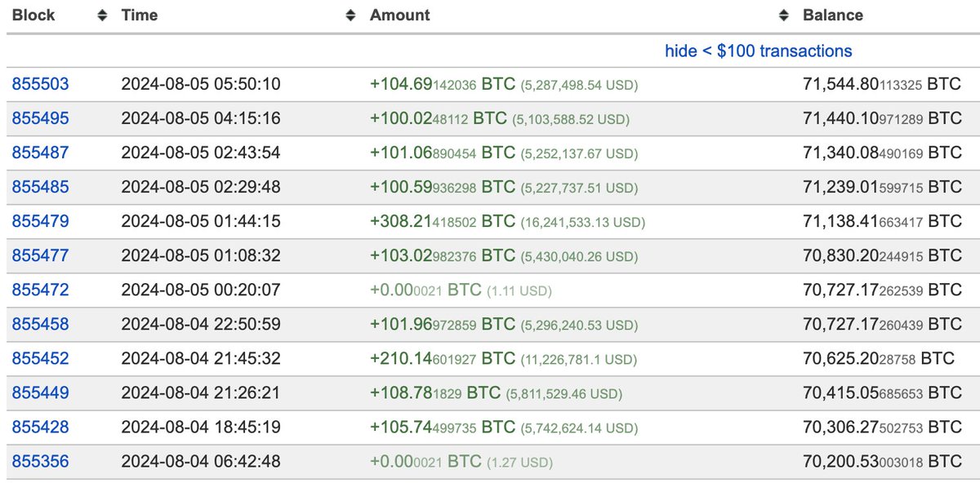Select time 2024-08-04 18:45:19
980x483 pixels.
(x=201, y=427)
